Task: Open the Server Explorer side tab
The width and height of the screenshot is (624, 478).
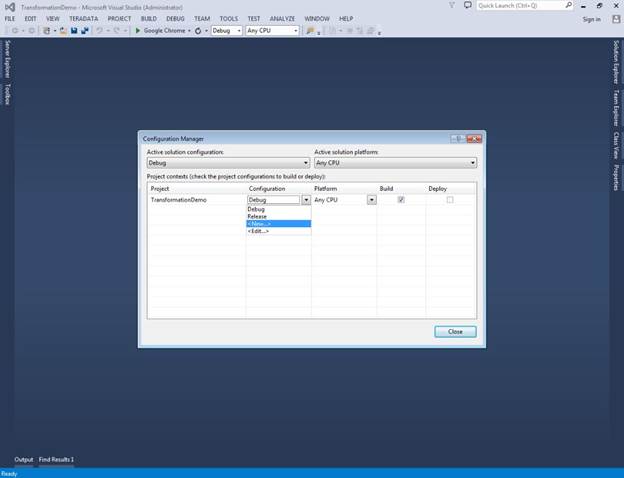Action: point(7,59)
